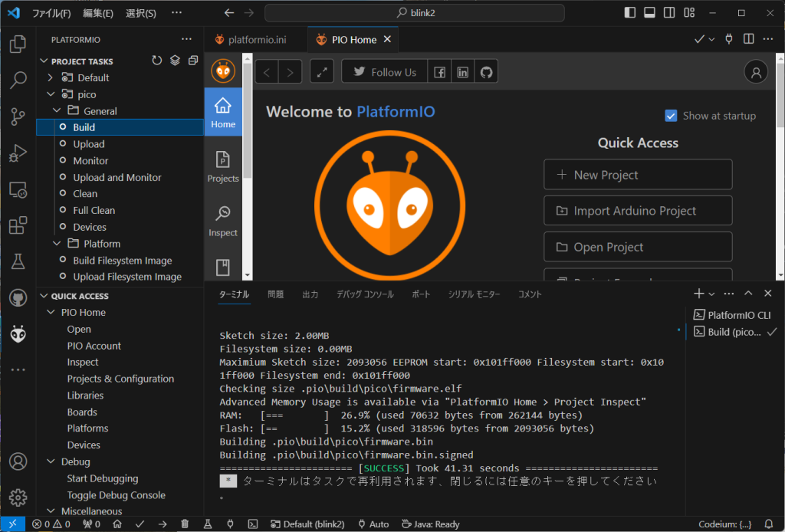Open PlatformIO LinkedIn page icon

click(462, 72)
